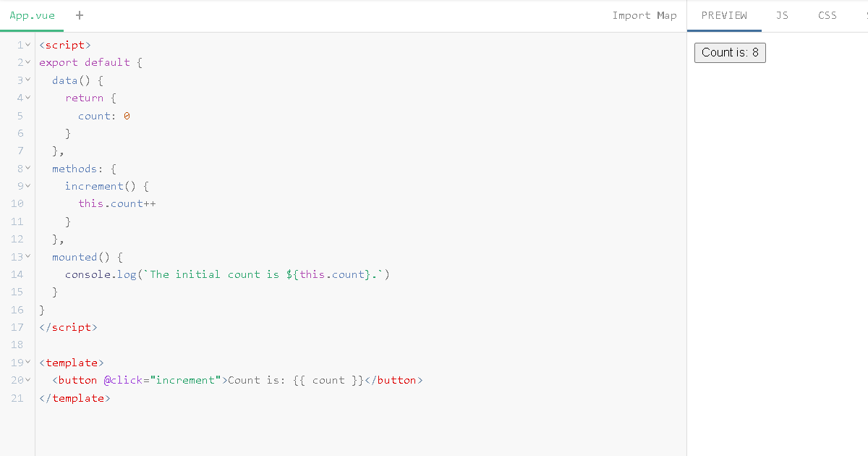The image size is (868, 456).
Task: Collapse the template tag at line 19
Action: click(x=28, y=363)
